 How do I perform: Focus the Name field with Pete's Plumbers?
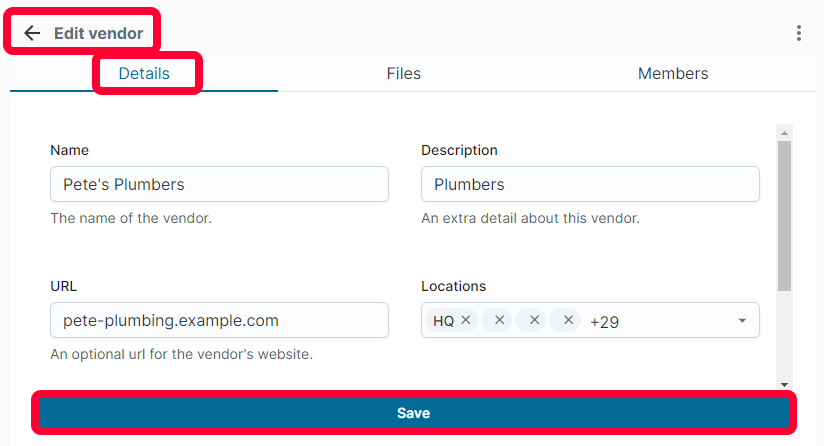(219, 184)
